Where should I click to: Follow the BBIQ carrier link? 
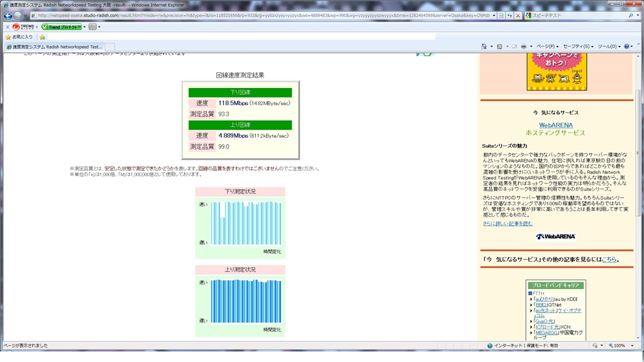(541, 305)
